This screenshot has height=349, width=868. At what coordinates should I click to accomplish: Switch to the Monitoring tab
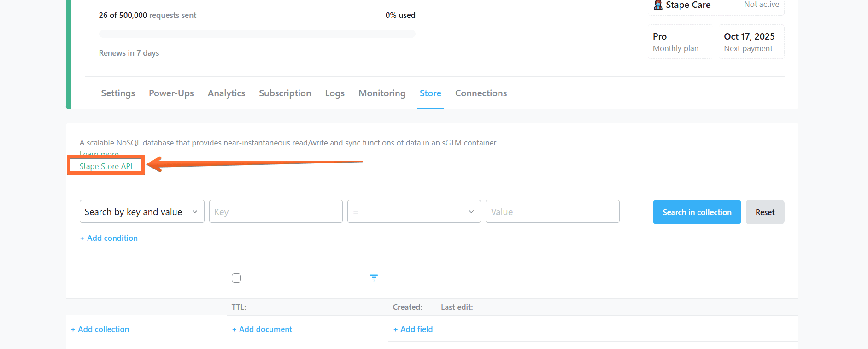pyautogui.click(x=382, y=93)
